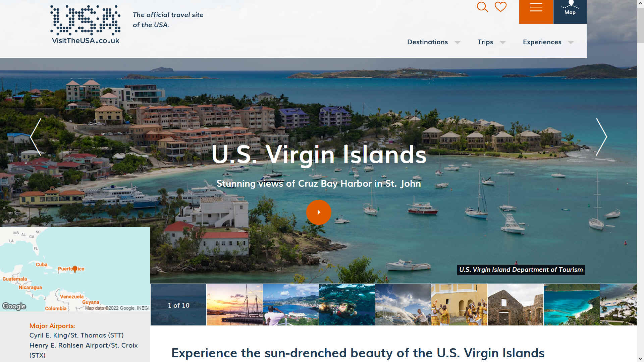Click the heart favorites icon
Image resolution: width=644 pixels, height=362 pixels.
(500, 7)
